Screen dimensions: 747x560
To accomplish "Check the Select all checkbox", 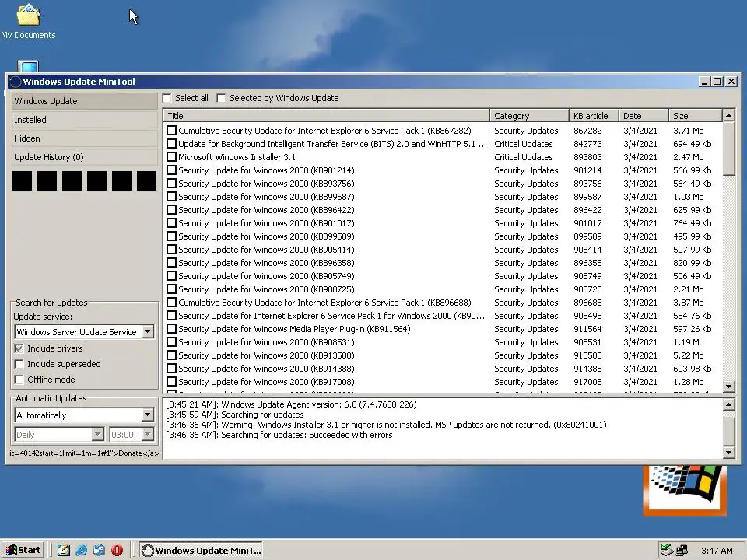I will (x=167, y=98).
